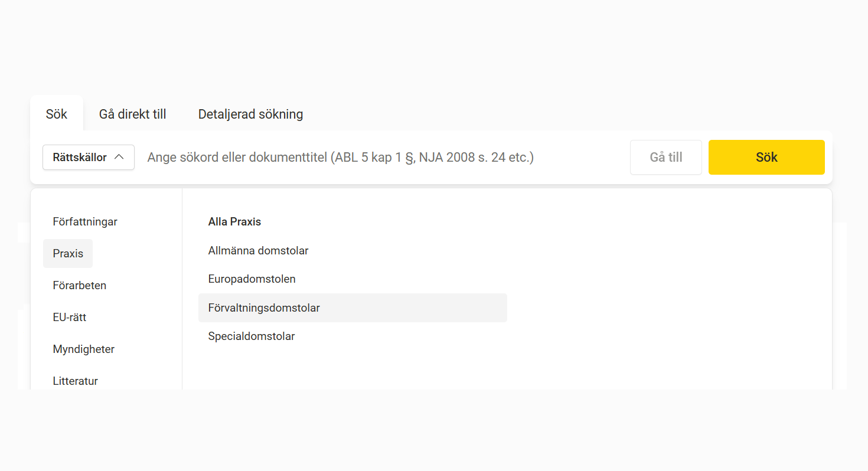This screenshot has height=471, width=868.
Task: Click the Förvaltningsdomstolar option
Action: pos(264,308)
